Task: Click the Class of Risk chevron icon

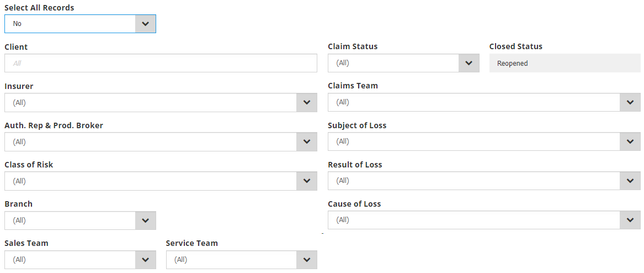Action: 307,181
